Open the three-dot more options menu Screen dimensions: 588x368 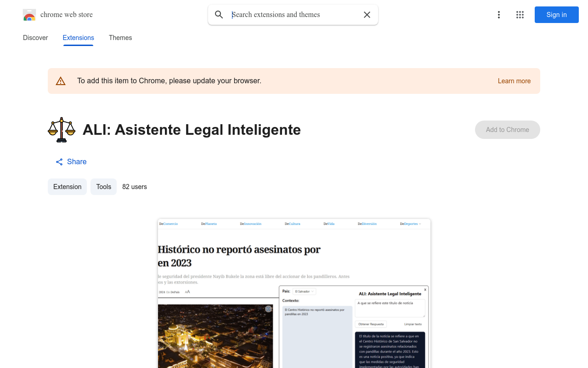click(x=499, y=15)
